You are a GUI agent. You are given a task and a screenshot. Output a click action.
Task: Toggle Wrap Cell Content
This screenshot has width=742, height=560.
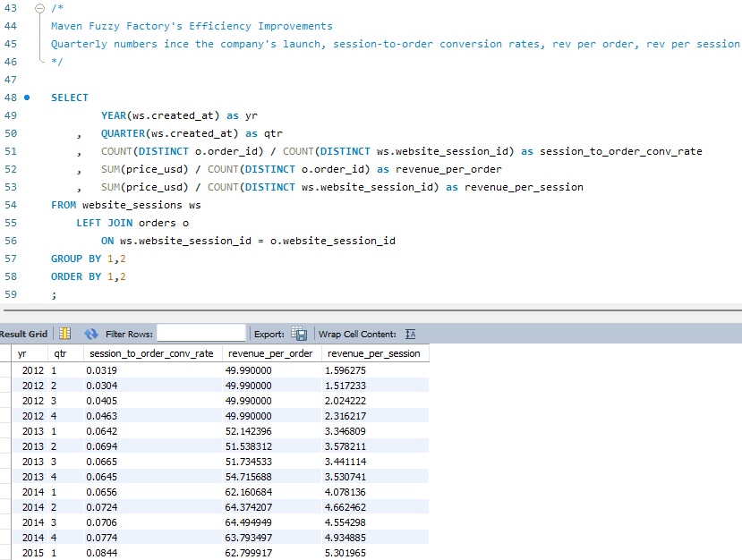(410, 333)
